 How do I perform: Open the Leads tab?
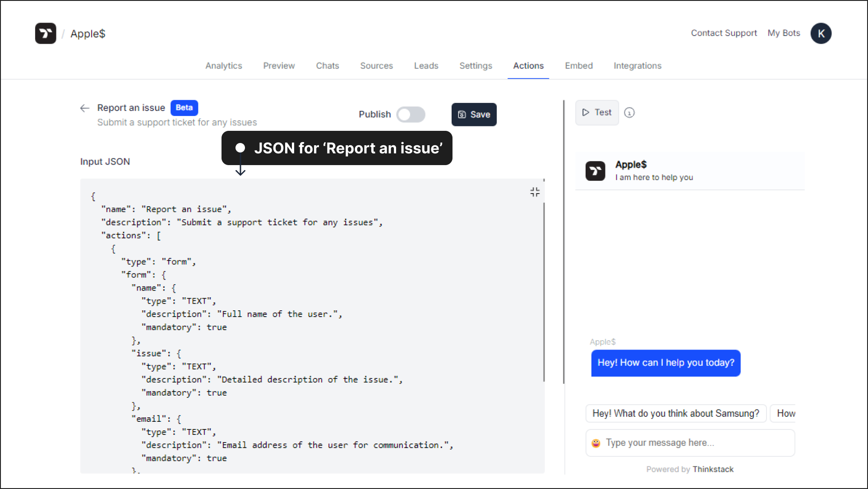point(426,66)
